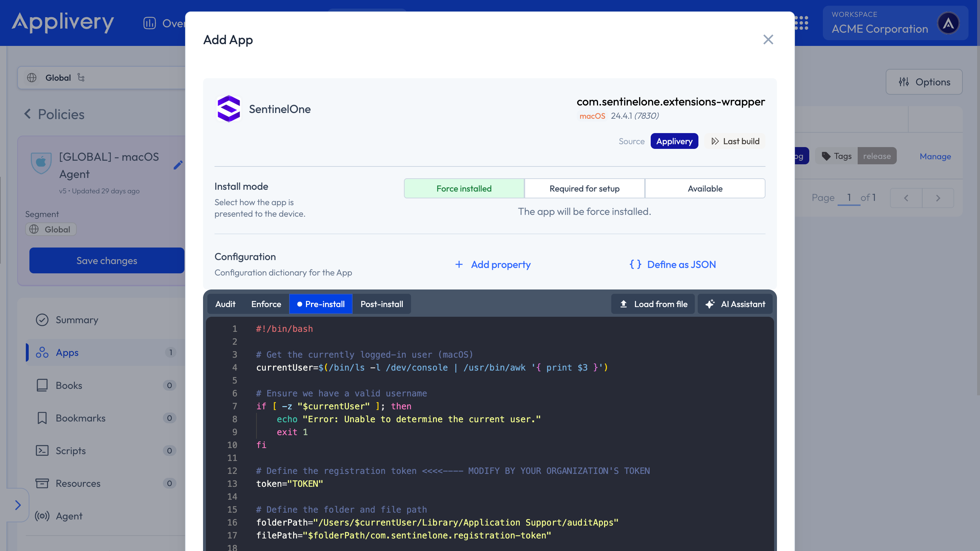Click the workspace avatar icon
Image resolution: width=980 pixels, height=551 pixels.
(948, 23)
